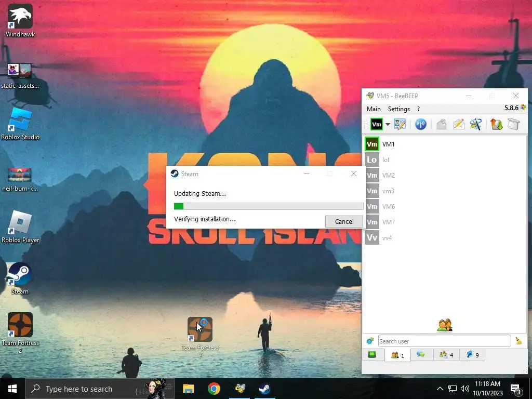
Task: Open the file transfer arrows icon
Action: click(x=496, y=124)
